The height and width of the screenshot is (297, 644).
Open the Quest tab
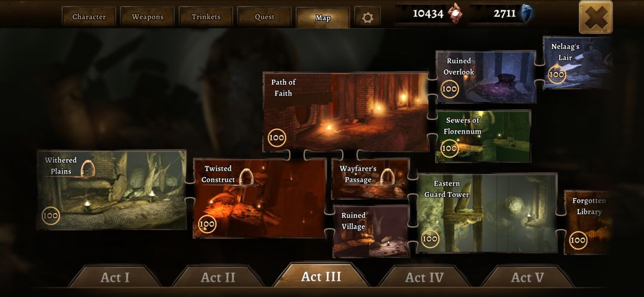pyautogui.click(x=265, y=17)
